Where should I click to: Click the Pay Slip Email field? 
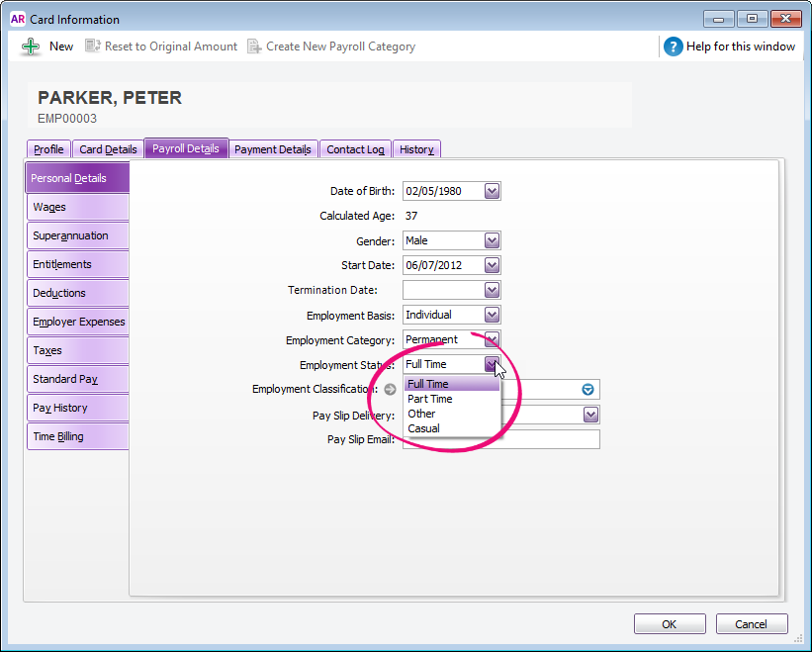pyautogui.click(x=549, y=439)
